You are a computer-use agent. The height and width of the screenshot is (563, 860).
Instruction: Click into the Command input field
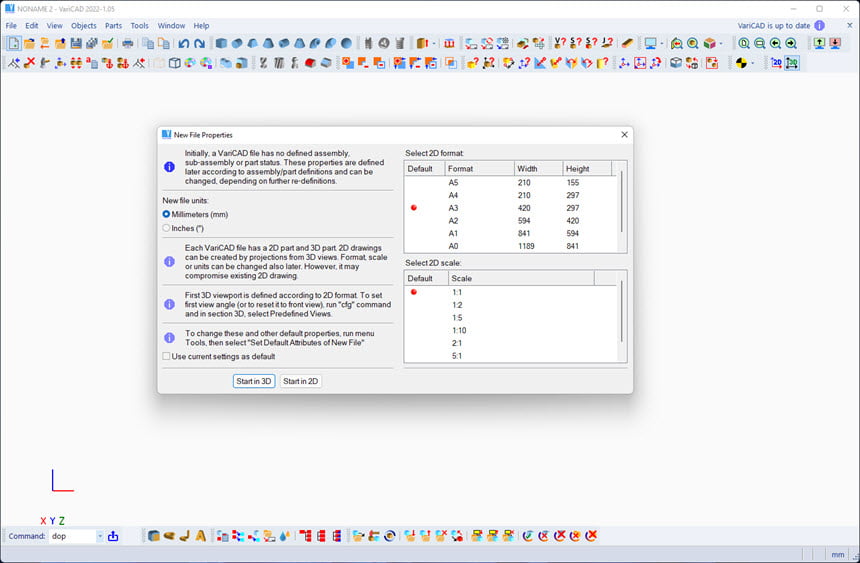pos(73,536)
